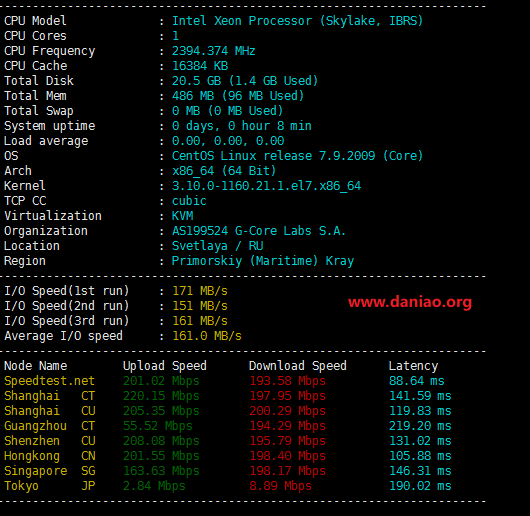Click the Speedtest.net node name
530x516 pixels.
click(x=49, y=381)
